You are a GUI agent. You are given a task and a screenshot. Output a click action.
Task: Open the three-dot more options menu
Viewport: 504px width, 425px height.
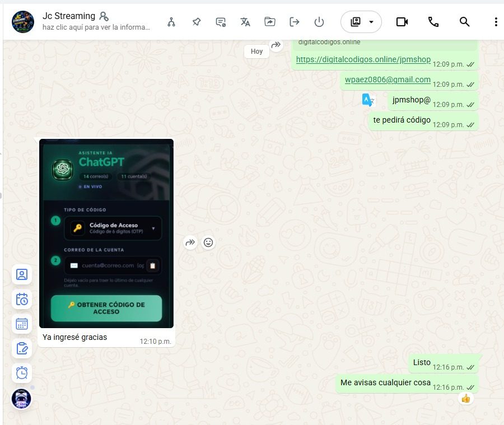[x=496, y=22]
